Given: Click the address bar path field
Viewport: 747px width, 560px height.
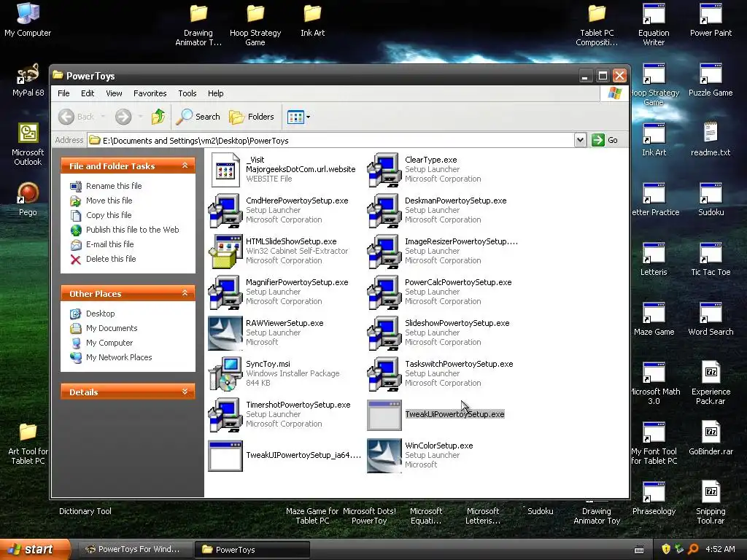Looking at the screenshot, I should 330,140.
